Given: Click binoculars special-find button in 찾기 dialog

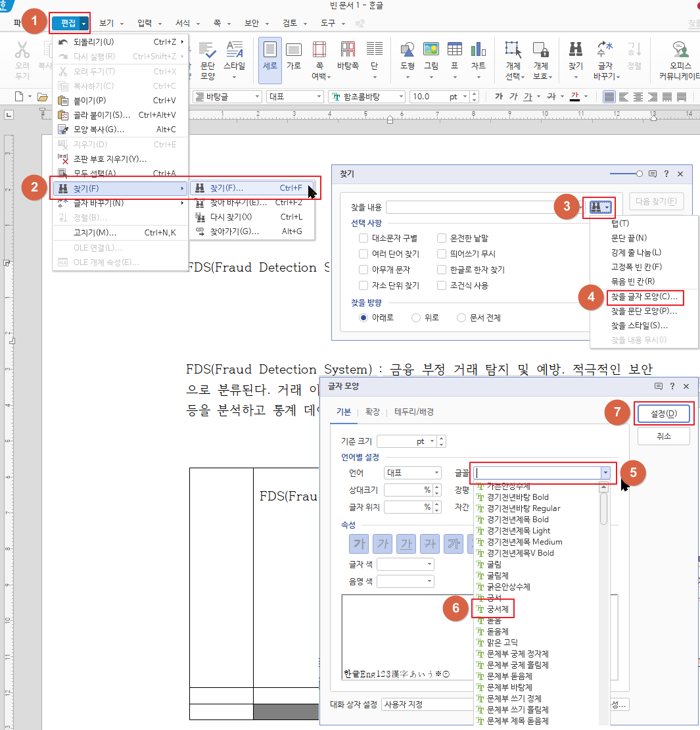Looking at the screenshot, I should click(x=600, y=207).
